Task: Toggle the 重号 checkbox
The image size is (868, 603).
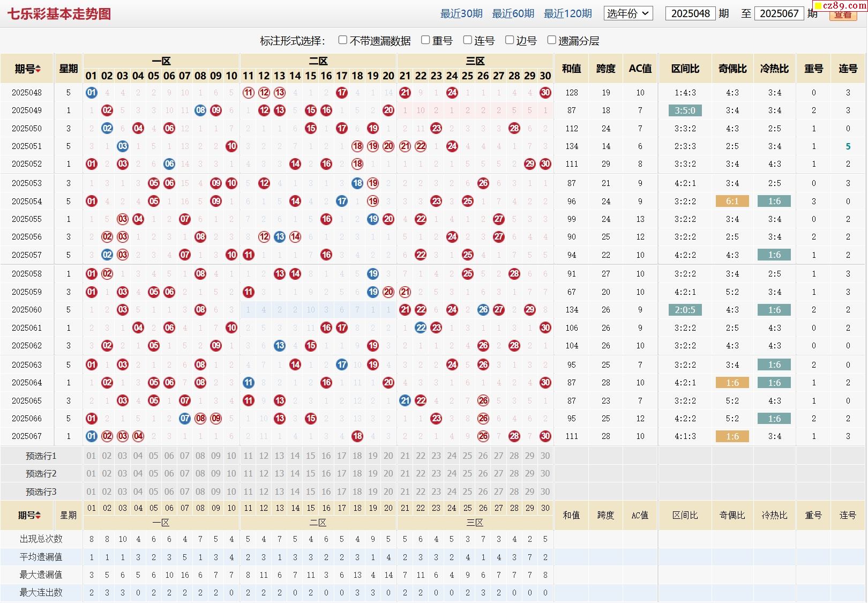Action: tap(425, 40)
